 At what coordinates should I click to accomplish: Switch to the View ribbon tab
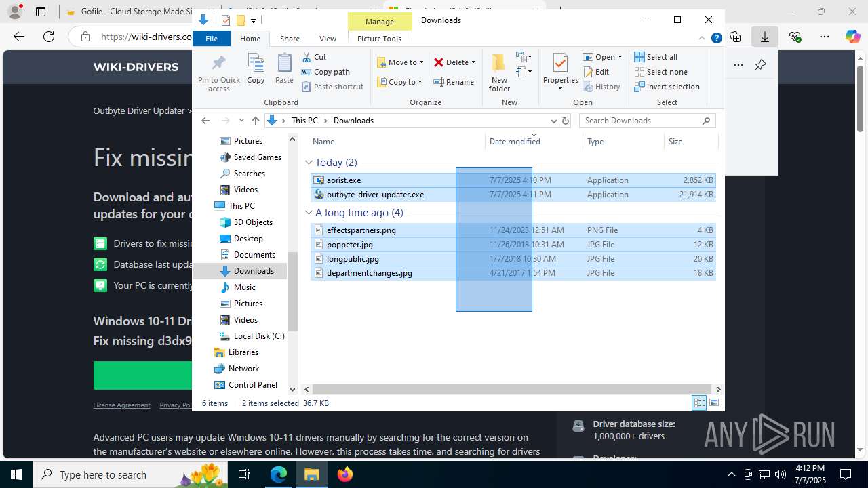click(328, 39)
